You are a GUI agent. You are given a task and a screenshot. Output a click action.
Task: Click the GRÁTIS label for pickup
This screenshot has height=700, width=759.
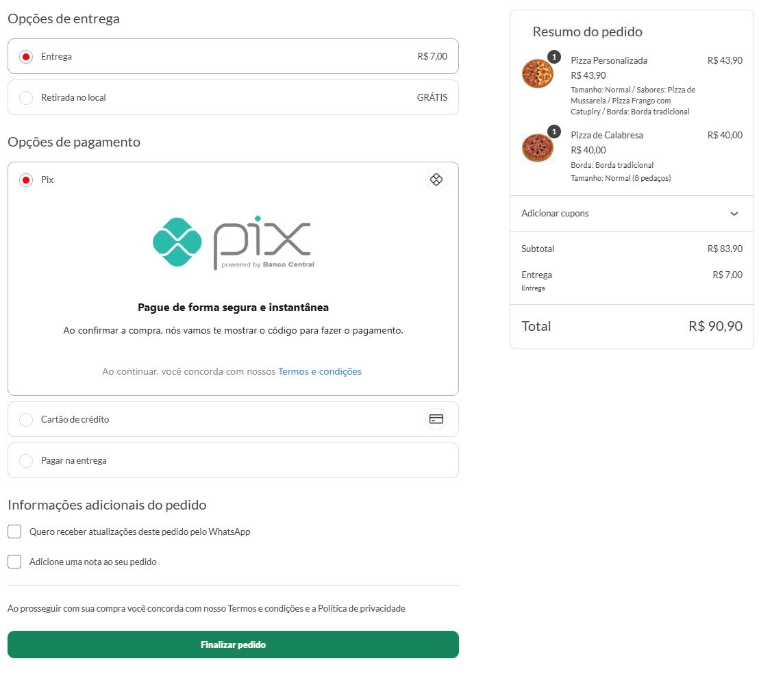pyautogui.click(x=432, y=97)
